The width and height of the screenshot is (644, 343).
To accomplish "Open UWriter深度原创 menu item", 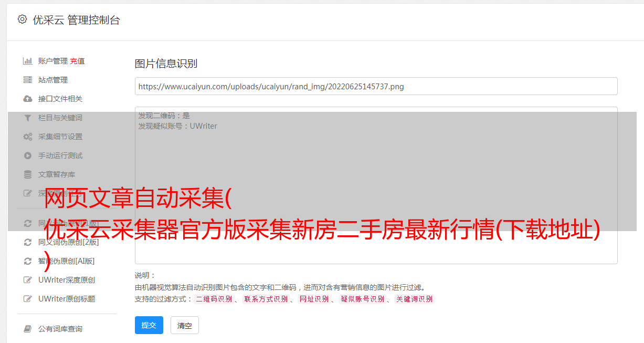I will (67, 280).
